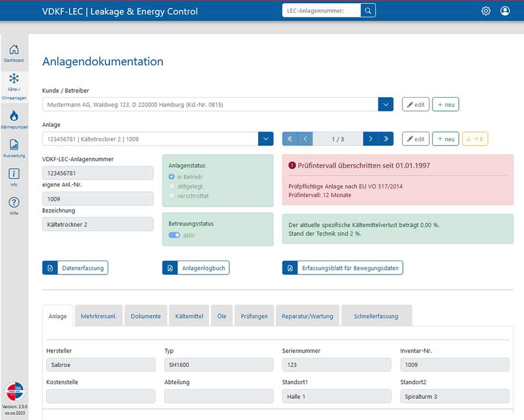Click the Seriennummer field
The width and height of the screenshot is (524, 420).
(337, 365)
